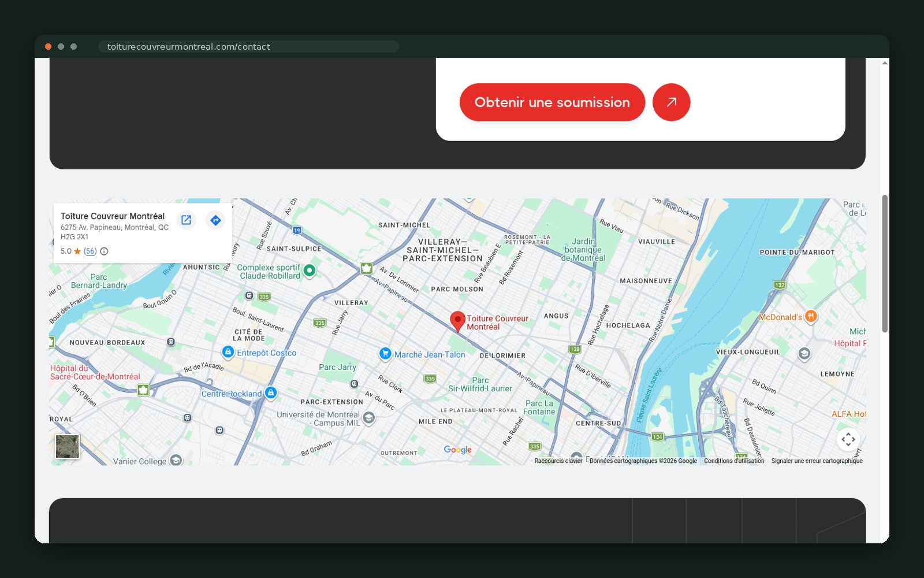The width and height of the screenshot is (924, 578).
Task: Click the Obtenir une soumission button
Action: coord(552,102)
